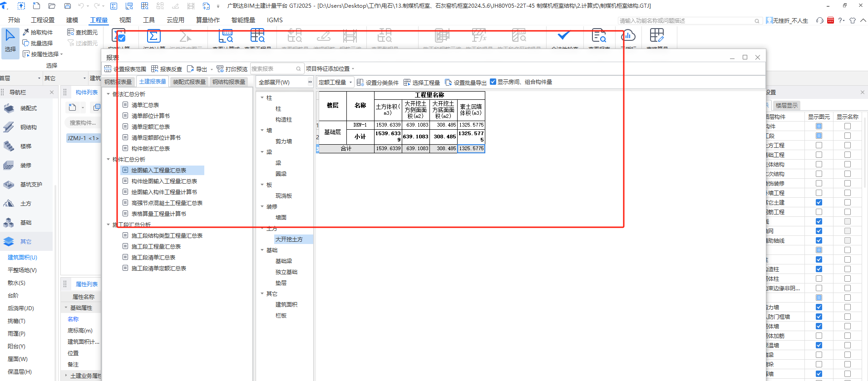Click the 查看计算式 ribbon icon
Screen dimensions: 868x381
226,36
